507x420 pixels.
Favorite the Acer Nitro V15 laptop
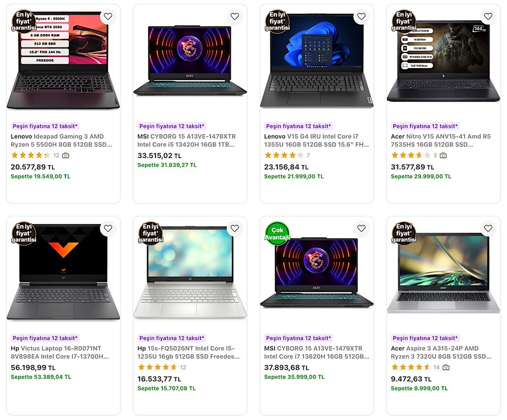pos(488,16)
